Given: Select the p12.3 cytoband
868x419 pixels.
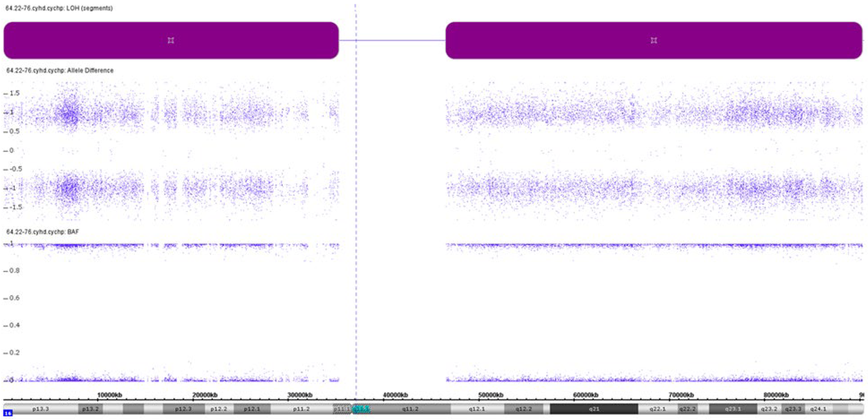Looking at the screenshot, I should (183, 409).
